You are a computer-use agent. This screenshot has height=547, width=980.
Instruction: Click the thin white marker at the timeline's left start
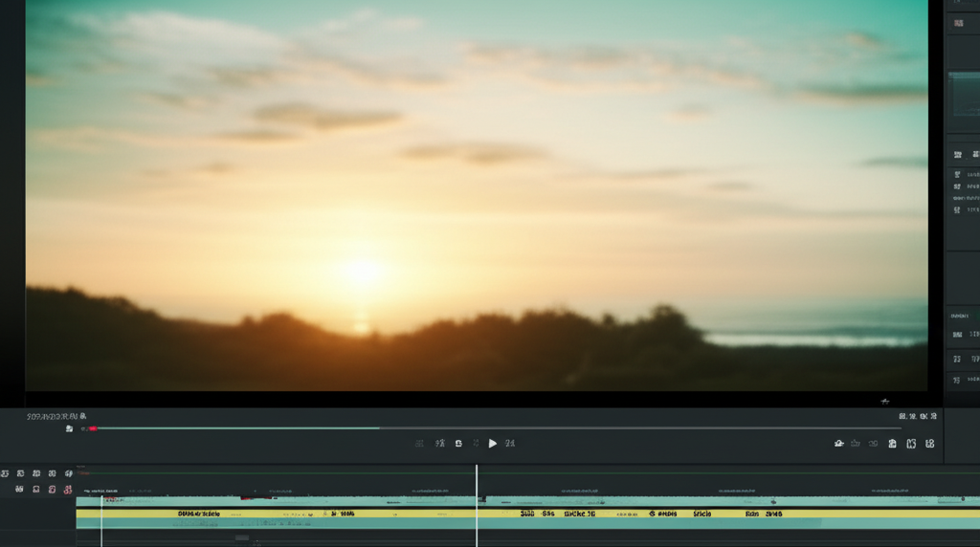pos(101,521)
